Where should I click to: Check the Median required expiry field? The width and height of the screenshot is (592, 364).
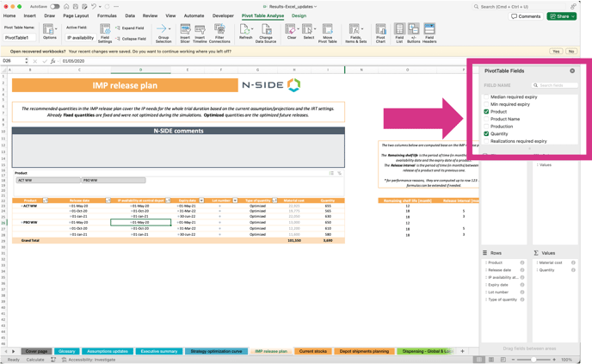(486, 96)
